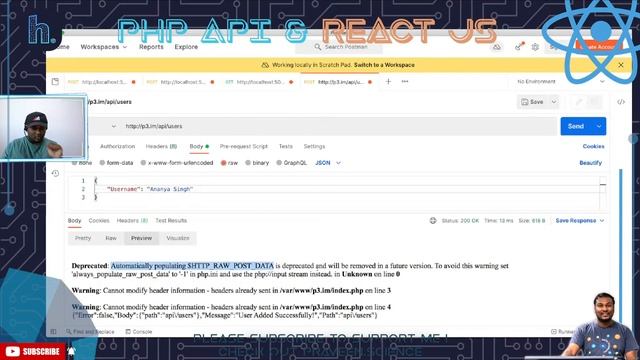Click the request URL field
Image resolution: width=640 pixels, height=360 pixels.
[x=339, y=126]
